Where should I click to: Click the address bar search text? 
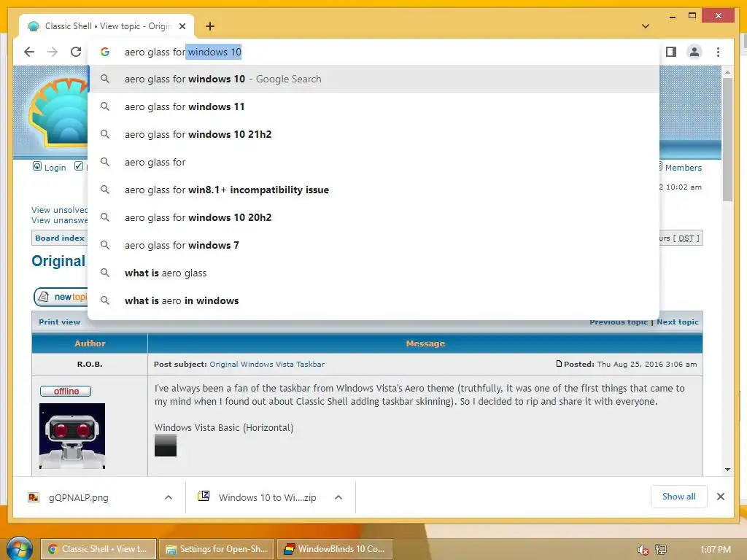click(x=183, y=52)
